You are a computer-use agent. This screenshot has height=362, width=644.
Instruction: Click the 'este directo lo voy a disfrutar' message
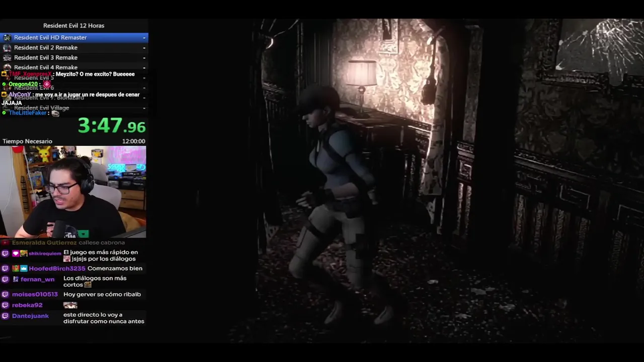(x=104, y=318)
